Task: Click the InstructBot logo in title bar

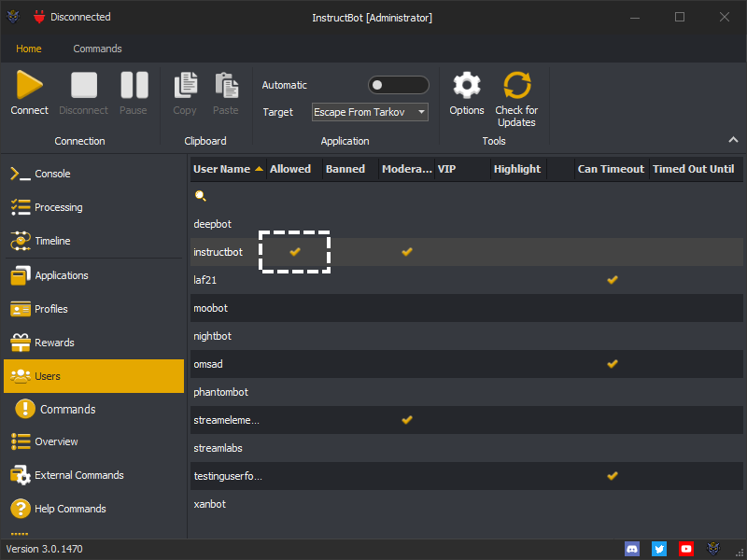Action: coord(13,18)
